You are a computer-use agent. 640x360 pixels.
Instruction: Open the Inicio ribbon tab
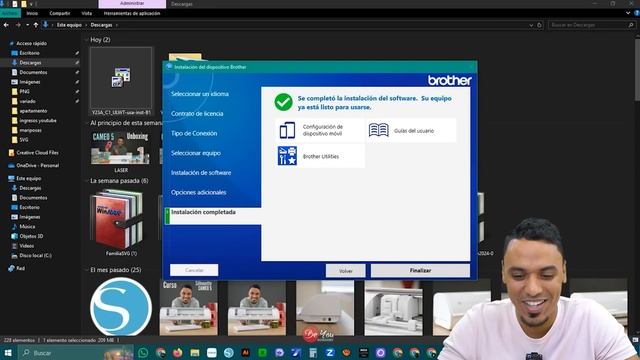[x=32, y=13]
